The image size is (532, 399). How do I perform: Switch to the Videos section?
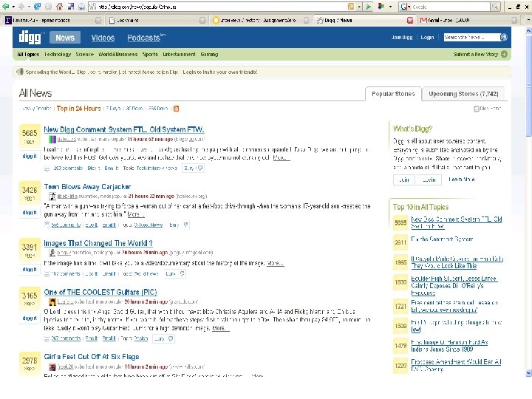(103, 38)
